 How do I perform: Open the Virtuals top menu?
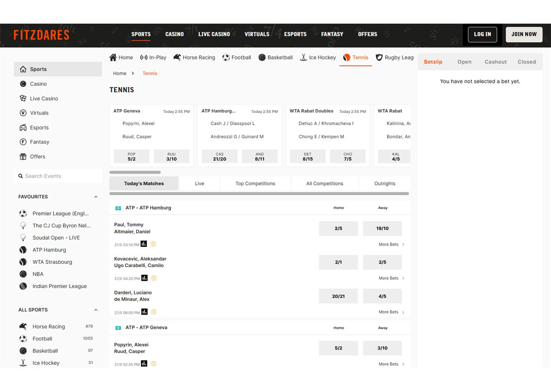coord(257,34)
